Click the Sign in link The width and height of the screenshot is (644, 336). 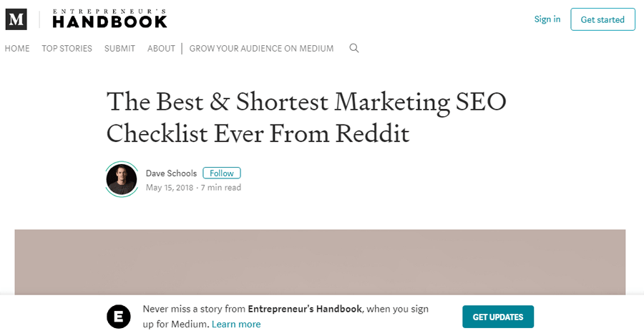[x=547, y=19]
